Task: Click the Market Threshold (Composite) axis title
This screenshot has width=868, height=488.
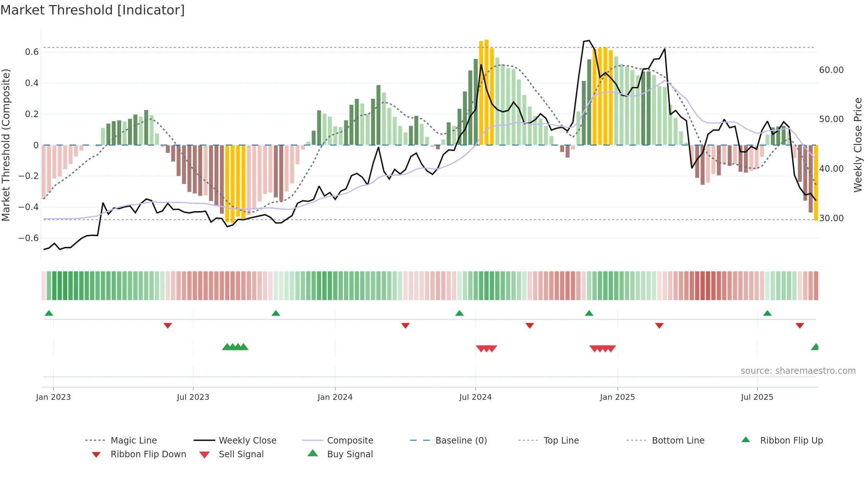Action: (6, 145)
